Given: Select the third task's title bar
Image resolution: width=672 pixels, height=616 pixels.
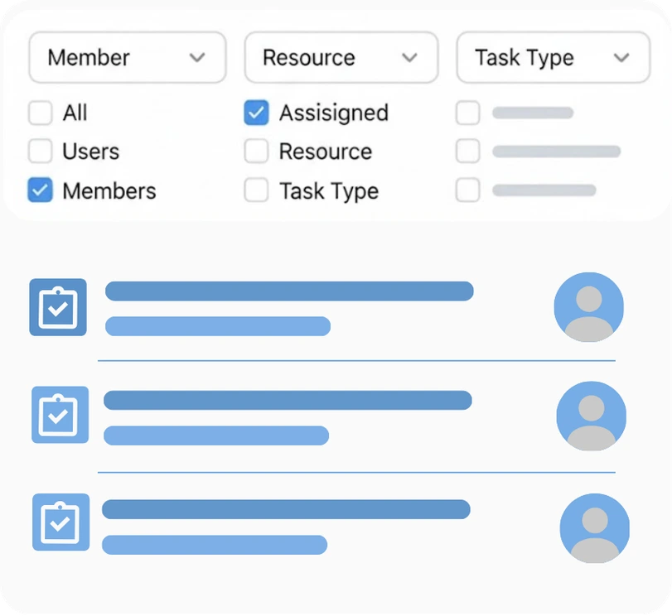Looking at the screenshot, I should 286,509.
